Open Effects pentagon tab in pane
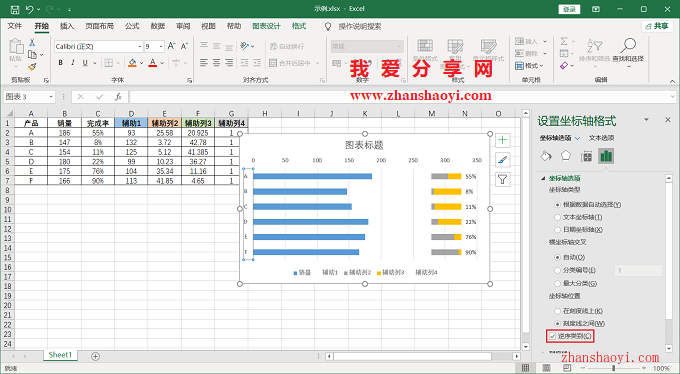Viewport: 680px width, 374px height. tap(566, 156)
